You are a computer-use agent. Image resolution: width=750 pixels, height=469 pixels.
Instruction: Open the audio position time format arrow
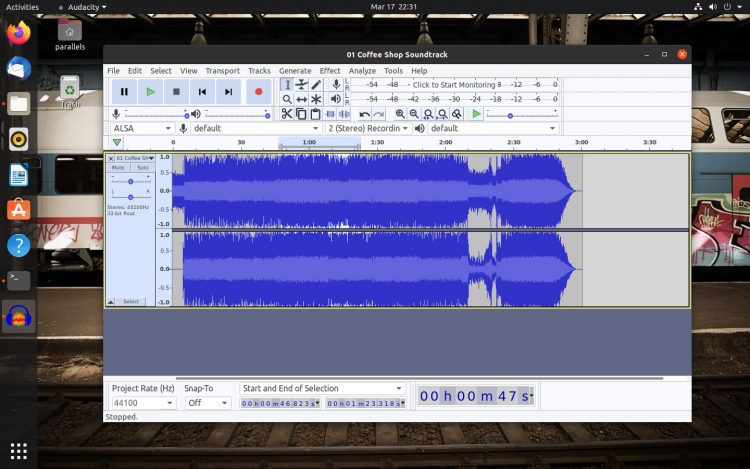click(x=531, y=395)
